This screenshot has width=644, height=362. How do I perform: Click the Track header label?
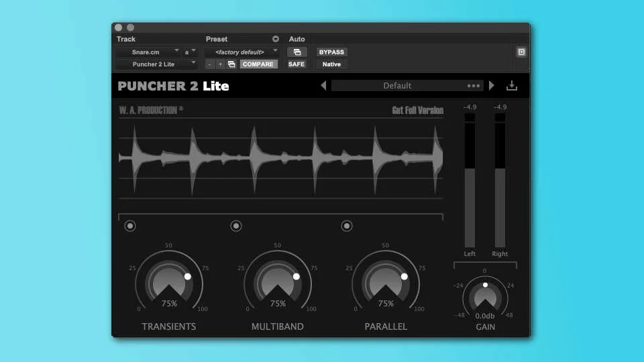click(125, 39)
